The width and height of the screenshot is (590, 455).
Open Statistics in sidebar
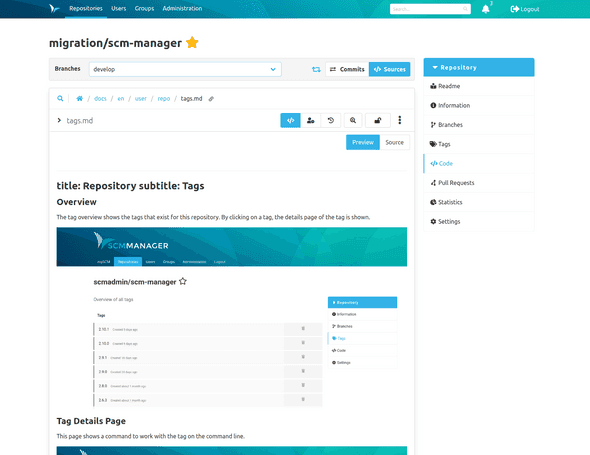coord(479,202)
